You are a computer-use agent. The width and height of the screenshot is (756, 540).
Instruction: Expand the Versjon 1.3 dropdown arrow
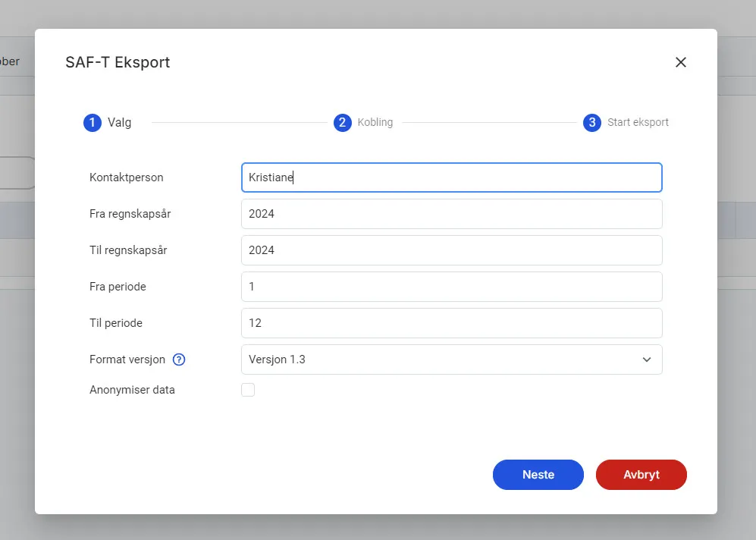(647, 359)
